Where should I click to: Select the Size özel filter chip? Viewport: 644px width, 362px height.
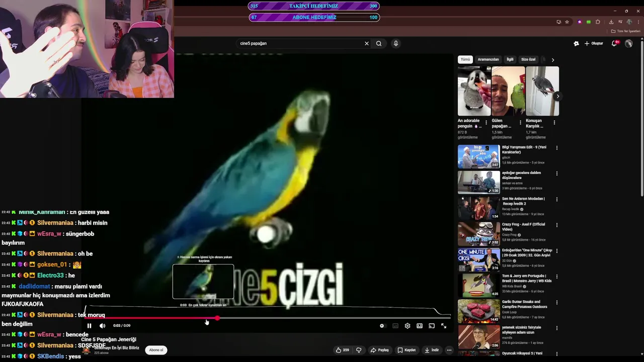click(x=528, y=59)
